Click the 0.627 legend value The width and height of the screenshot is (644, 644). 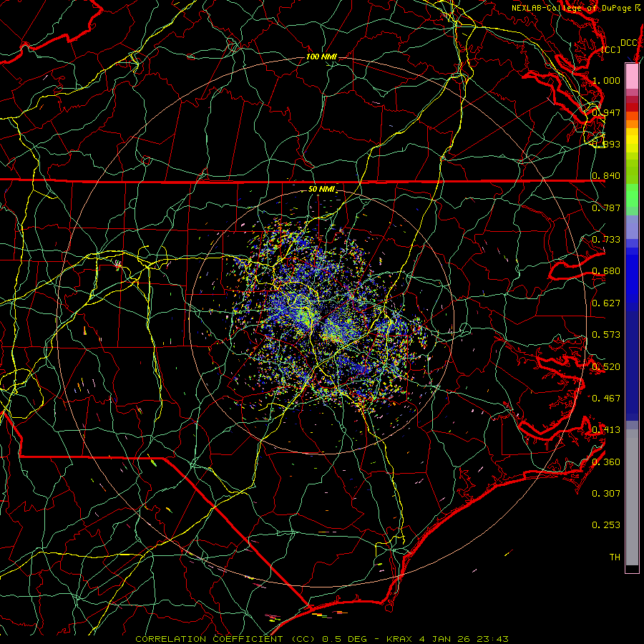pos(606,303)
